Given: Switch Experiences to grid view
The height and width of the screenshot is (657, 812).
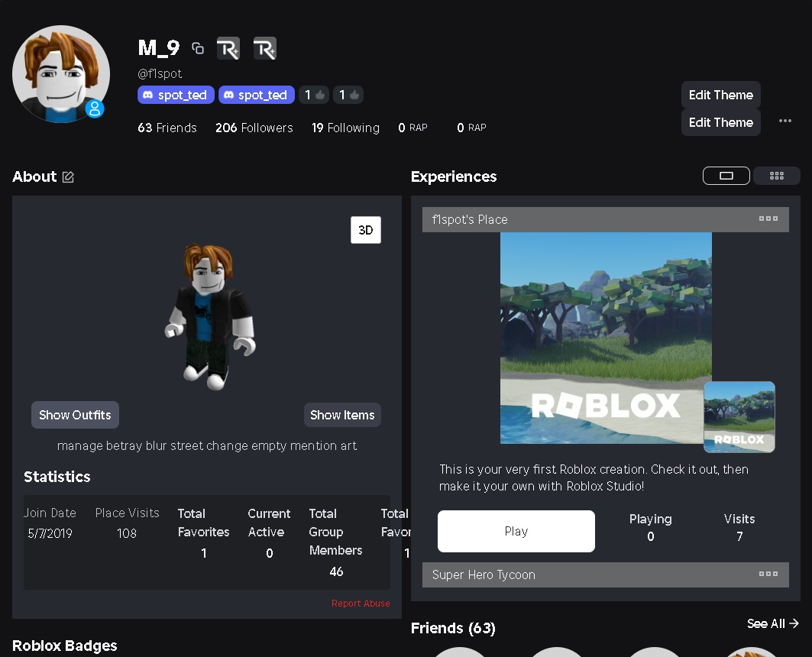Looking at the screenshot, I should [x=776, y=176].
